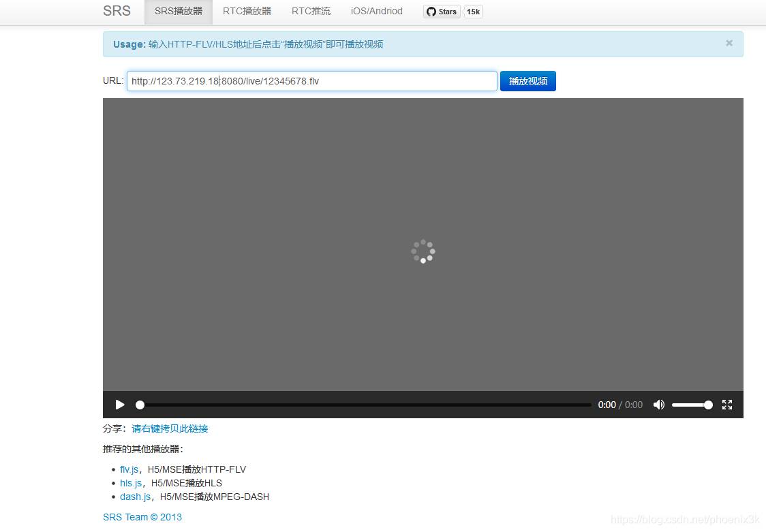Select the SRS播放器 tab
This screenshot has height=532, width=766.
[179, 11]
